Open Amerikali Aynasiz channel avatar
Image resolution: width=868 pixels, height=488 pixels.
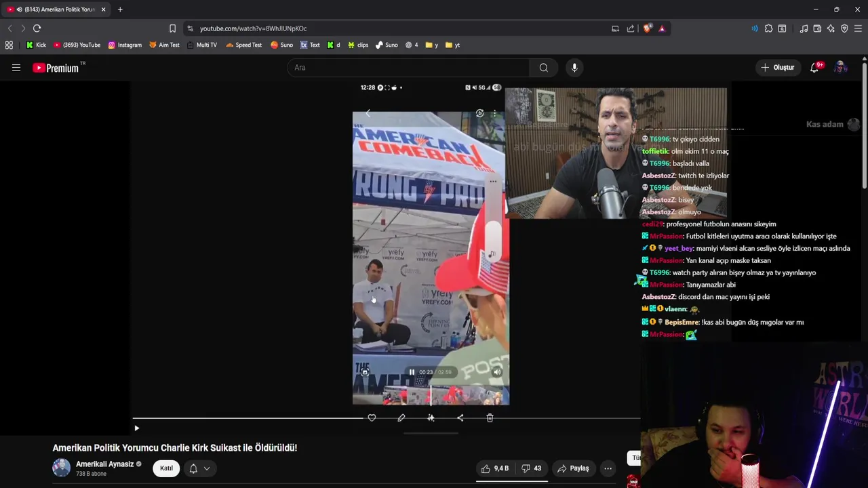(61, 468)
